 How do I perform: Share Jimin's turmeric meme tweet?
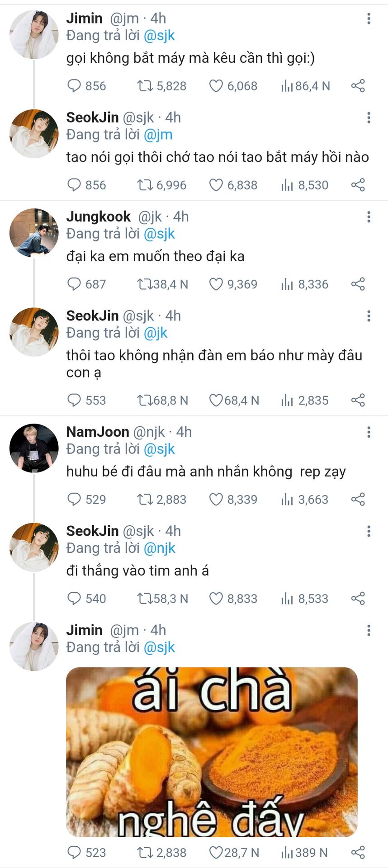(358, 853)
